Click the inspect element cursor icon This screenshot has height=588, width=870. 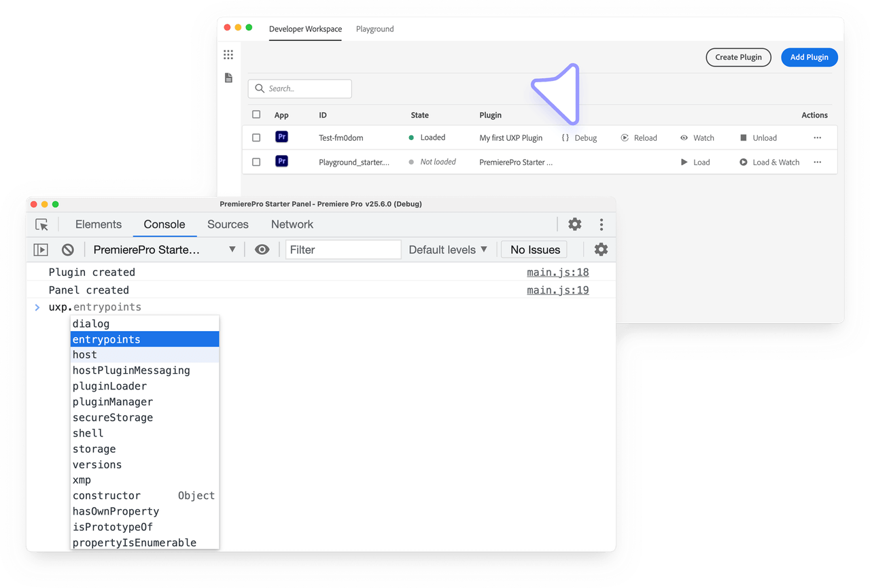click(42, 224)
